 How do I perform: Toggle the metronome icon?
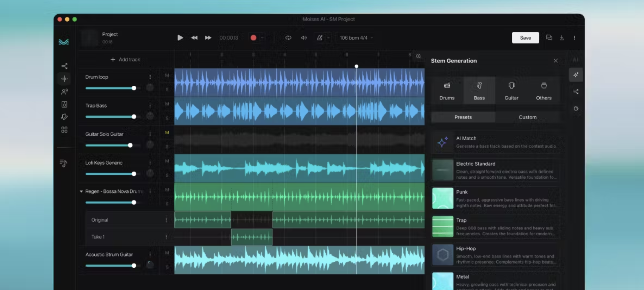coord(319,38)
